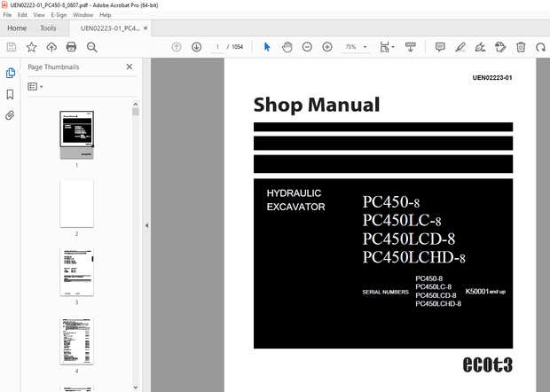Image resolution: width=550 pixels, height=392 pixels.
Task: Select page 3 thumbnail
Action: tap(77, 272)
